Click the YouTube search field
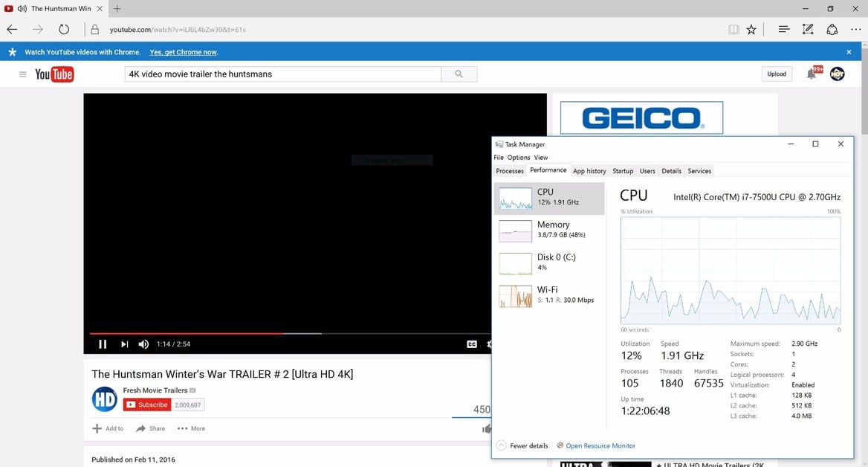This screenshot has width=868, height=467. 283,74
